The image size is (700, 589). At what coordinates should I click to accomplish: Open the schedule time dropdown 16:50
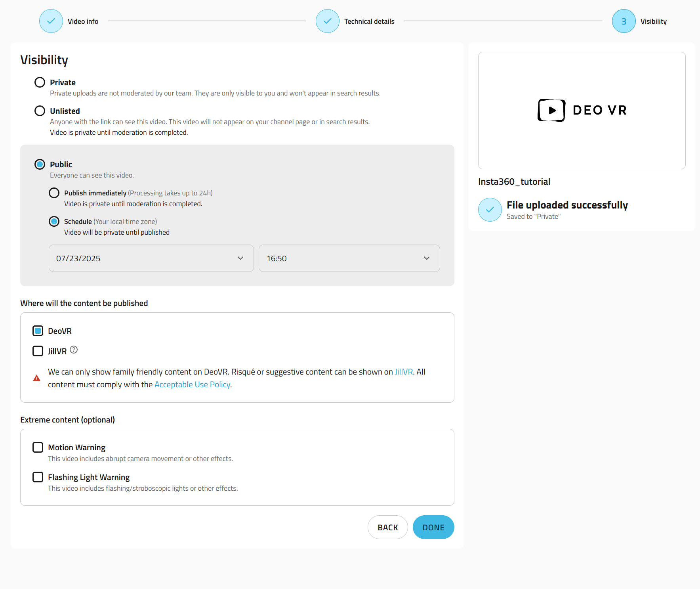349,258
